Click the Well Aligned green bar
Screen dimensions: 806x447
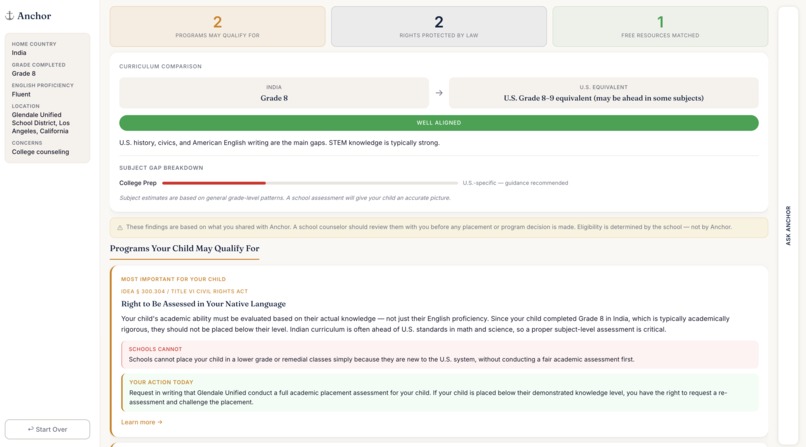pos(438,123)
